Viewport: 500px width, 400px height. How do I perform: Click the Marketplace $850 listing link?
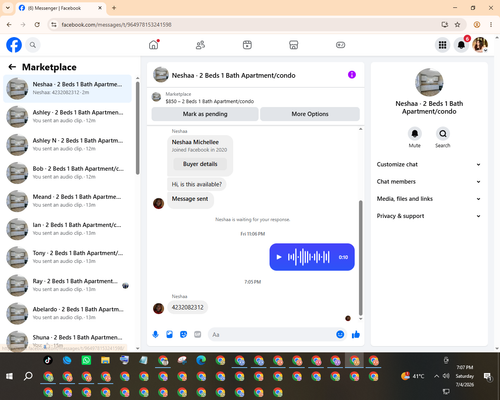click(209, 101)
